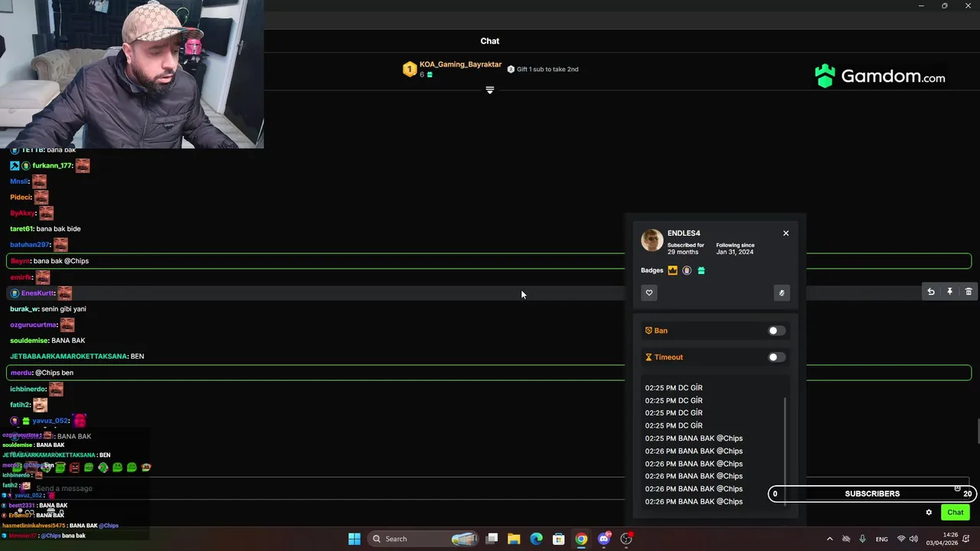The image size is (980, 551).
Task: Click Beyrn in highlighted message
Action: (20, 261)
